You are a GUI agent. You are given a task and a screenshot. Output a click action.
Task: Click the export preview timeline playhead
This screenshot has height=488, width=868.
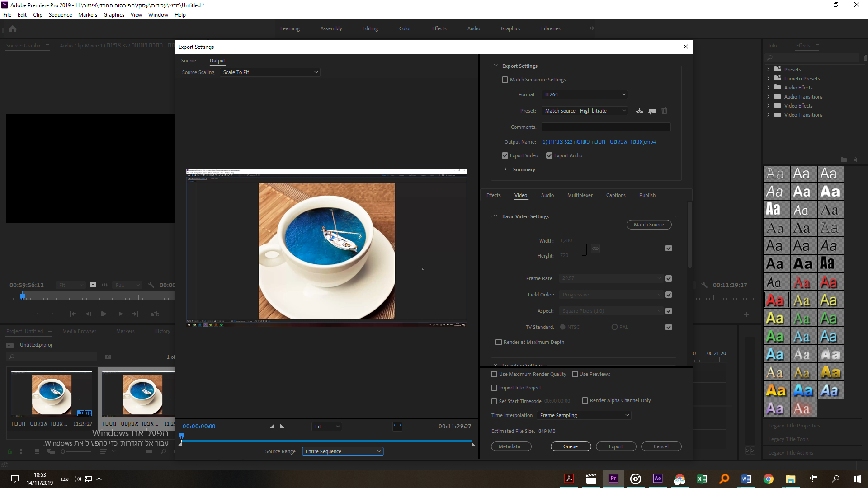click(x=182, y=436)
